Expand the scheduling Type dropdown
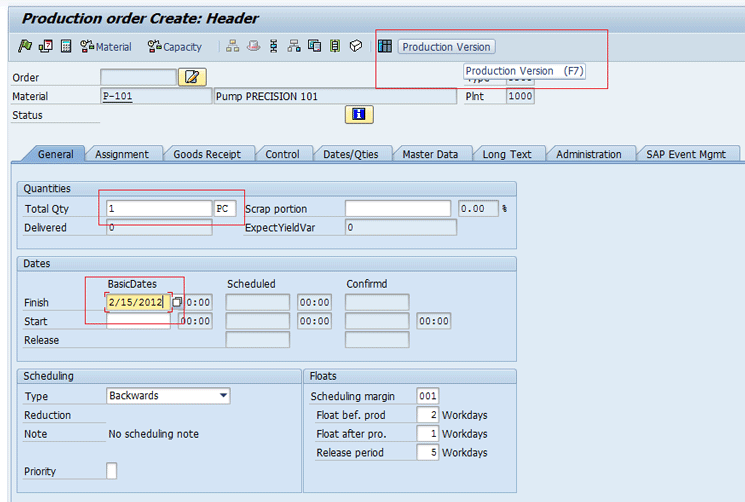This screenshot has width=745, height=502. point(223,396)
